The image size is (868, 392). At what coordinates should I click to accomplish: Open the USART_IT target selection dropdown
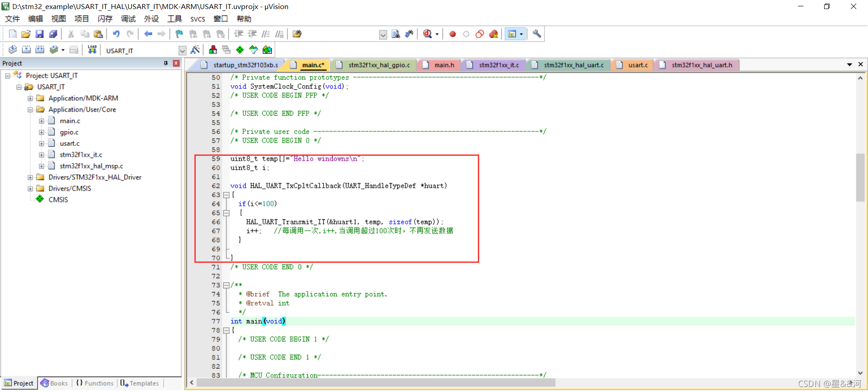point(182,50)
